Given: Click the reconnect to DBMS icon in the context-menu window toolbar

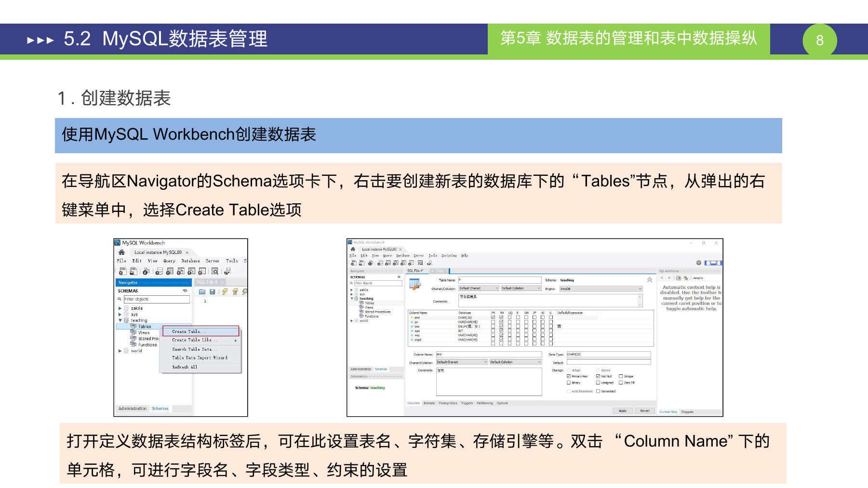Looking at the screenshot, I should click(227, 271).
